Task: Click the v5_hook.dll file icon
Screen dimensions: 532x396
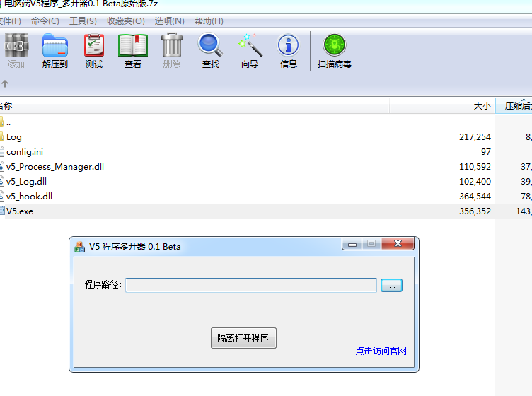Action: click(x=2, y=197)
